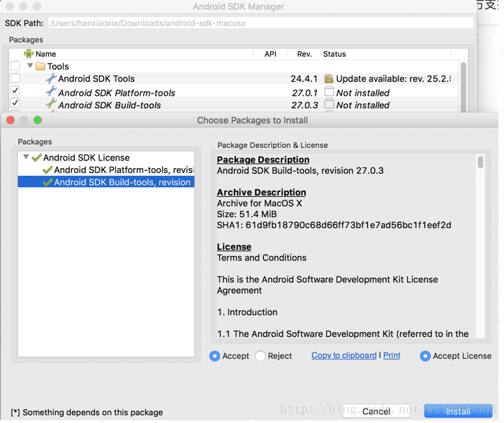Click the License heading

click(x=234, y=247)
